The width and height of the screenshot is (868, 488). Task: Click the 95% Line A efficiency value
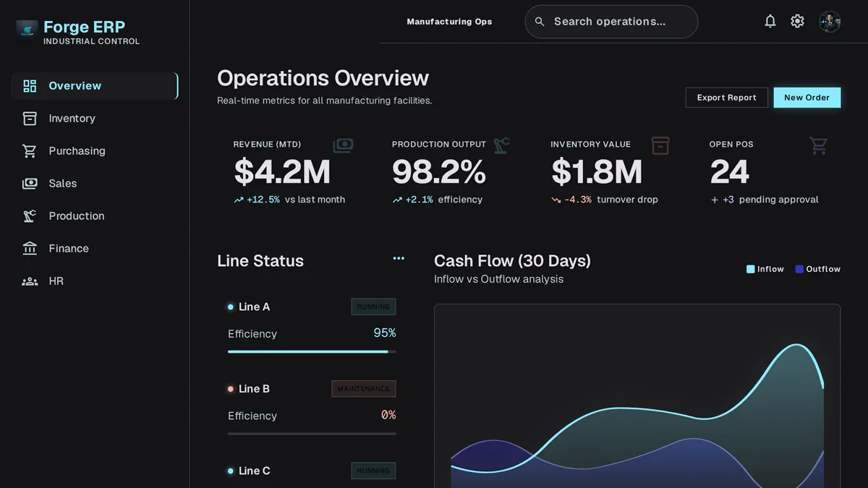[385, 333]
